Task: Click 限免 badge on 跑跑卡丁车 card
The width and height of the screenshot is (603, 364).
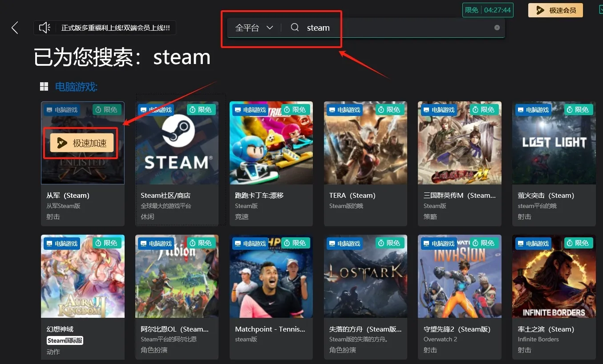Action: pos(295,109)
